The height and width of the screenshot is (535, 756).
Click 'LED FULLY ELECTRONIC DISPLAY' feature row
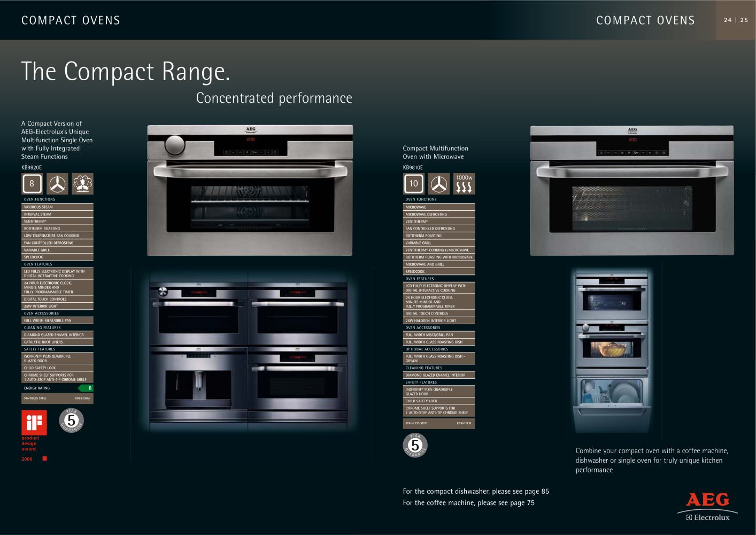(57, 273)
